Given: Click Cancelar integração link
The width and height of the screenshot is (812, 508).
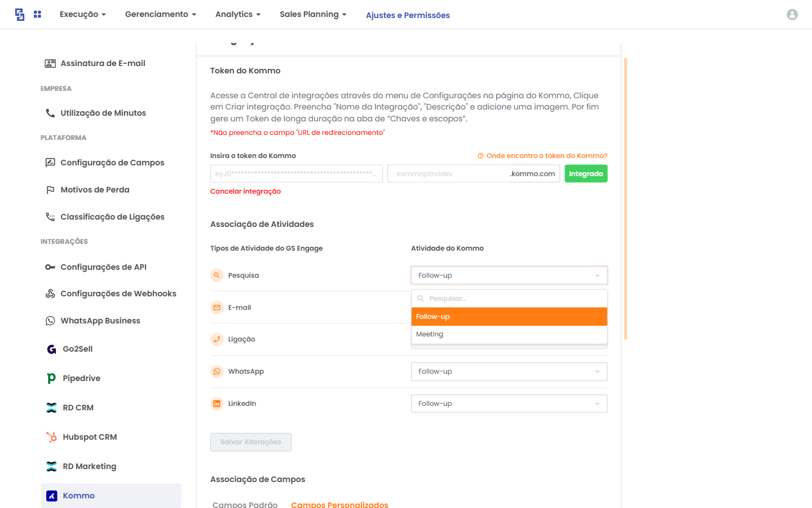Looking at the screenshot, I should coord(245,191).
